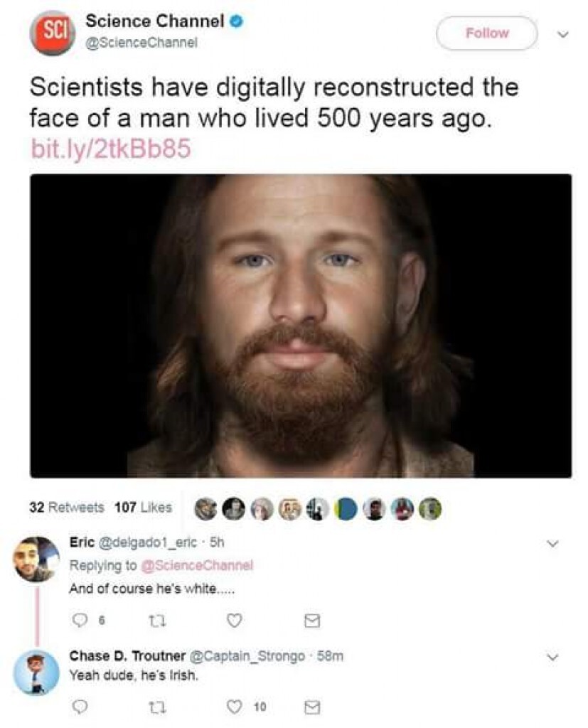Click the envelope icon under Chase's reply
Screen dimensions: 588x728
pyautogui.click(x=311, y=707)
